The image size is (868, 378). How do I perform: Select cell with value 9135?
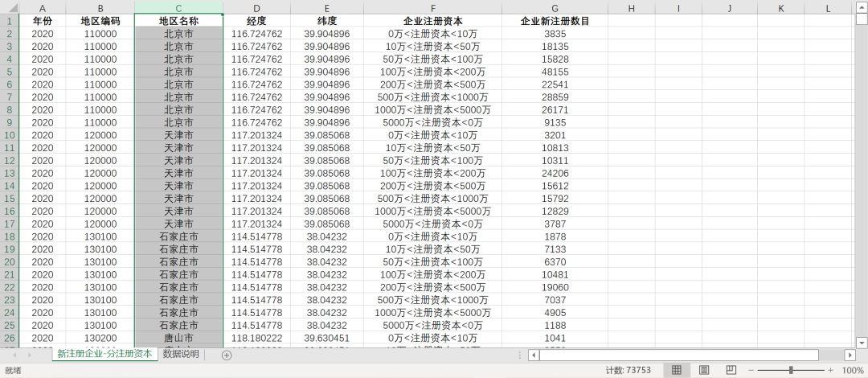pos(555,122)
